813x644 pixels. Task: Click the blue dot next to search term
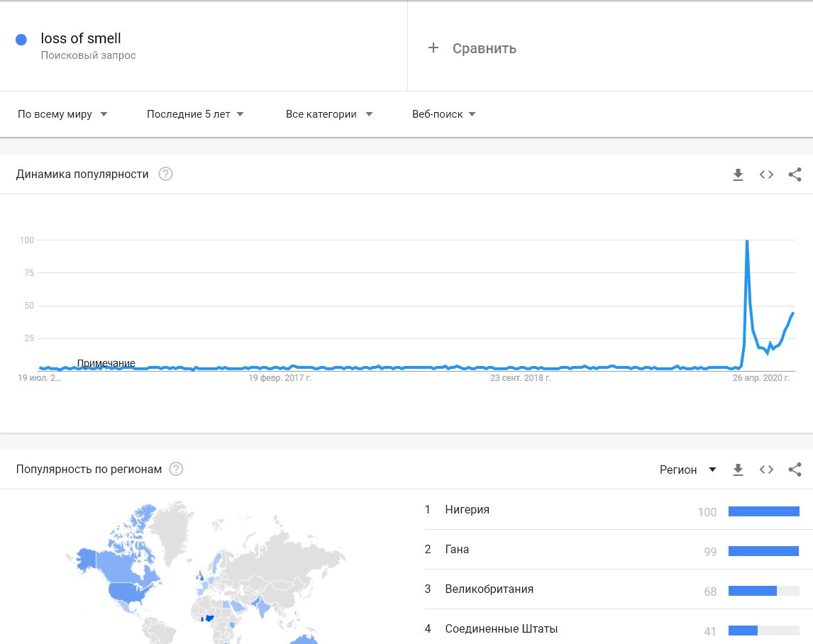pos(21,40)
